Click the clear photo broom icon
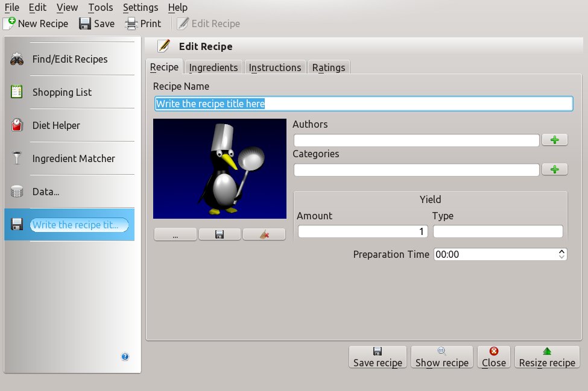The height and width of the screenshot is (391, 588). [x=264, y=234]
